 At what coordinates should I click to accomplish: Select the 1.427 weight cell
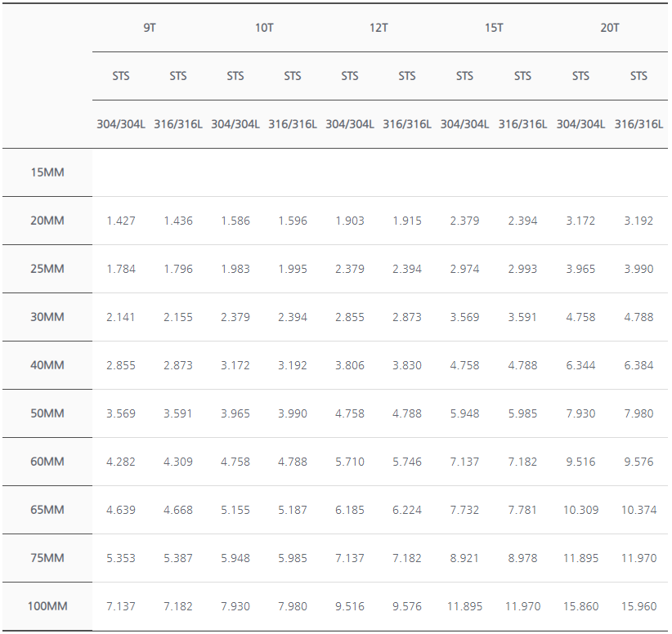tap(121, 221)
